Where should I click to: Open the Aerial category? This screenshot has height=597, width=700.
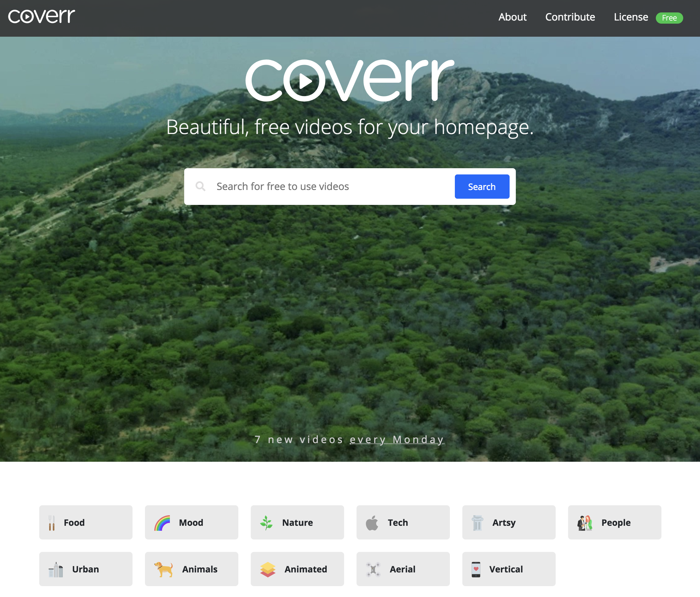(x=403, y=569)
